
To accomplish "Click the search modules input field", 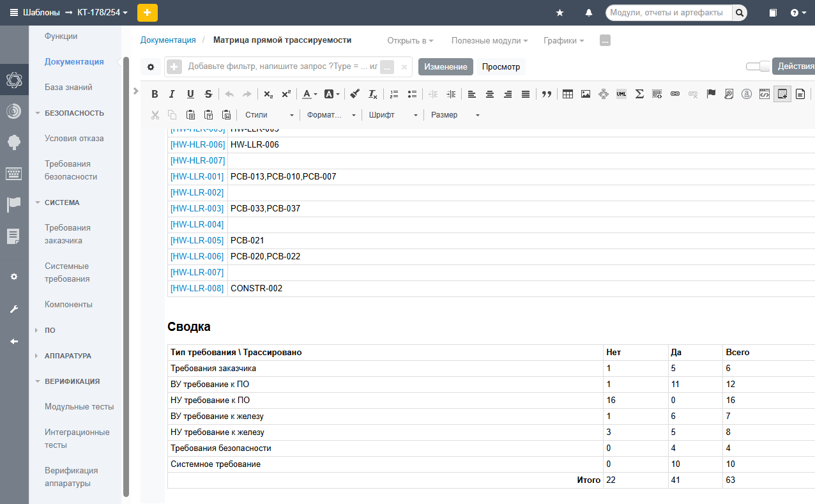I will (669, 12).
